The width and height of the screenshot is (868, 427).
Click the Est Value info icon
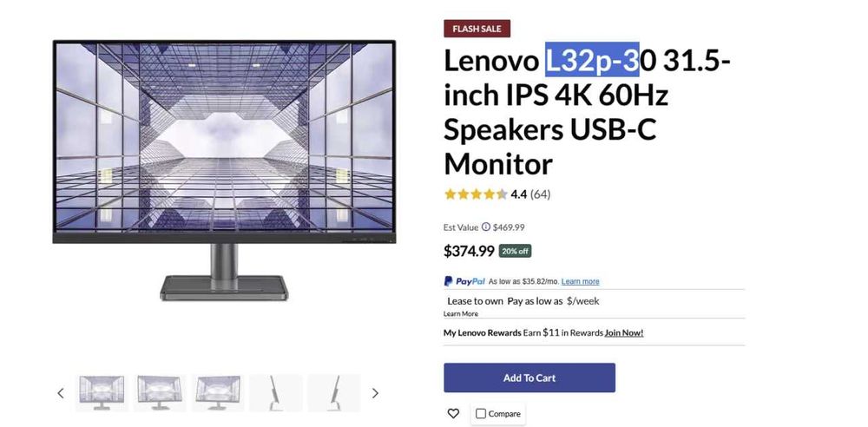[485, 227]
